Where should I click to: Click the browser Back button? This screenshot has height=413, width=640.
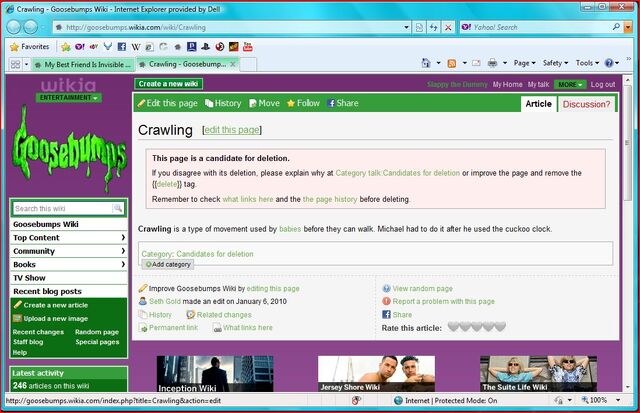click(13, 27)
